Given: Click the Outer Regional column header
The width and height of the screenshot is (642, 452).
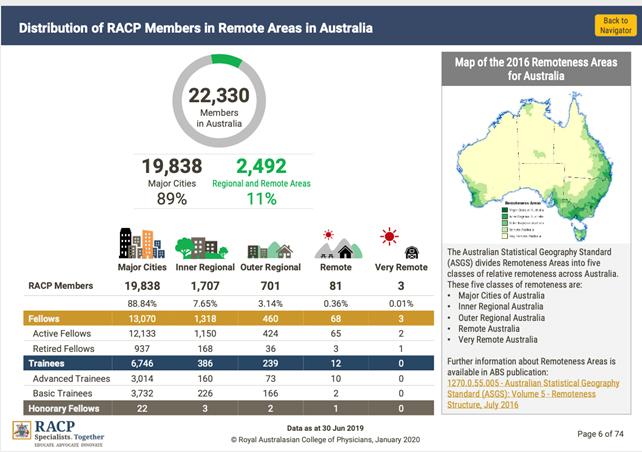Looking at the screenshot, I should pos(270,267).
